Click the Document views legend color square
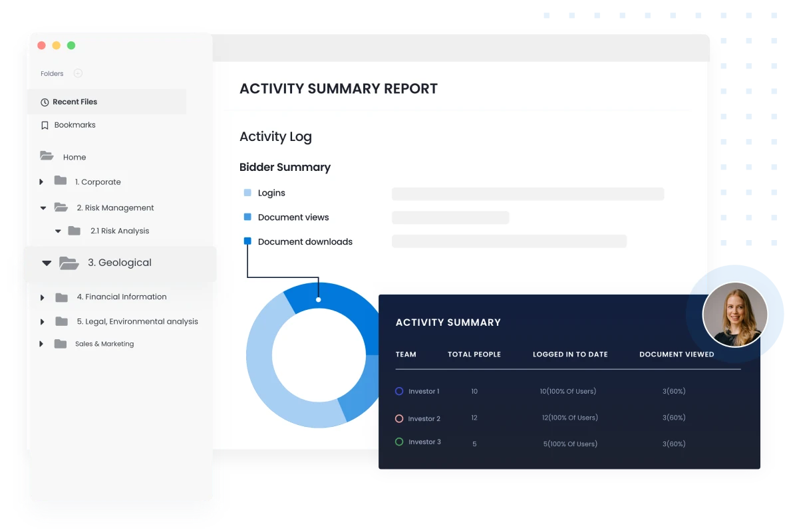This screenshot has height=532, width=789. pos(247,217)
